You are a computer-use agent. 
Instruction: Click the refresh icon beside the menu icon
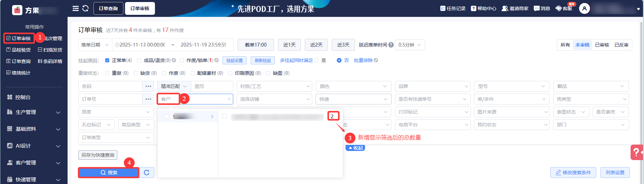[85, 8]
